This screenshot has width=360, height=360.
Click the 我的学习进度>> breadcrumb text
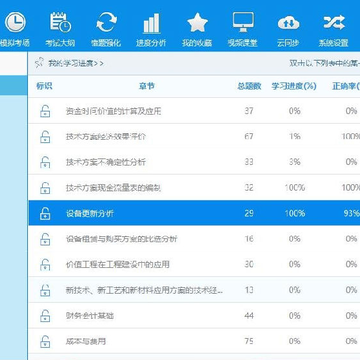pos(76,63)
